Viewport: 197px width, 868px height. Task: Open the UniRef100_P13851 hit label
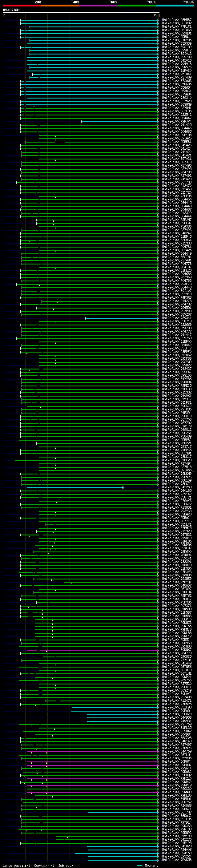pyautogui.click(x=177, y=508)
